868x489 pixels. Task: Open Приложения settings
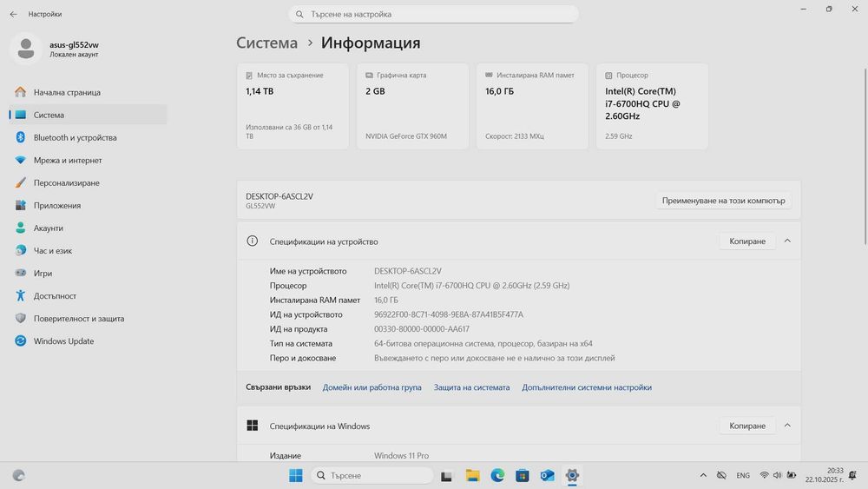(x=88, y=206)
